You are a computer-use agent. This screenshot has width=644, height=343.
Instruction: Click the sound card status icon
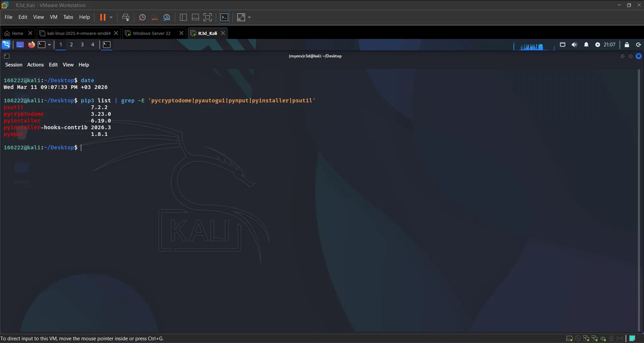[x=603, y=338]
